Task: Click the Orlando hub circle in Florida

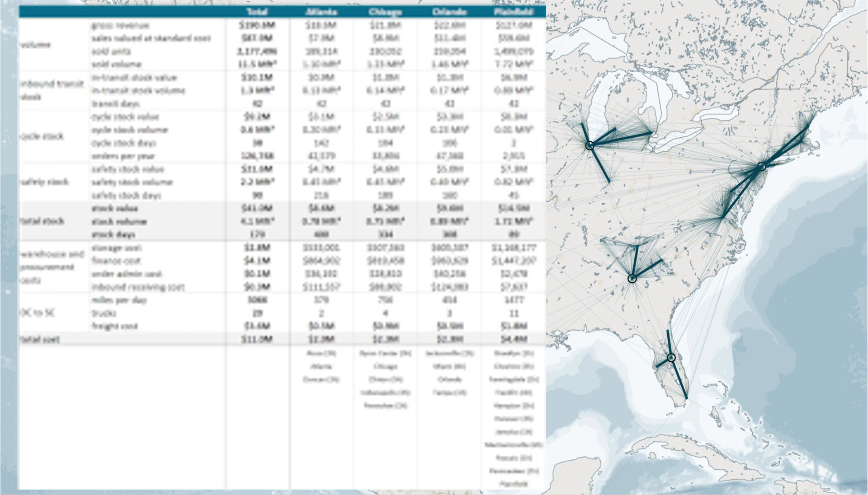Action: (x=671, y=357)
